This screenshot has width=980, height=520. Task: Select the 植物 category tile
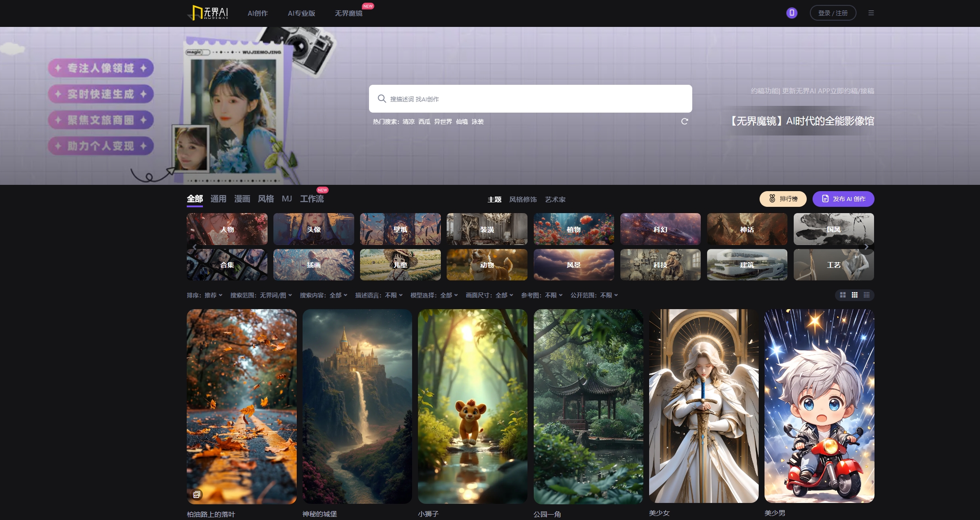point(574,229)
